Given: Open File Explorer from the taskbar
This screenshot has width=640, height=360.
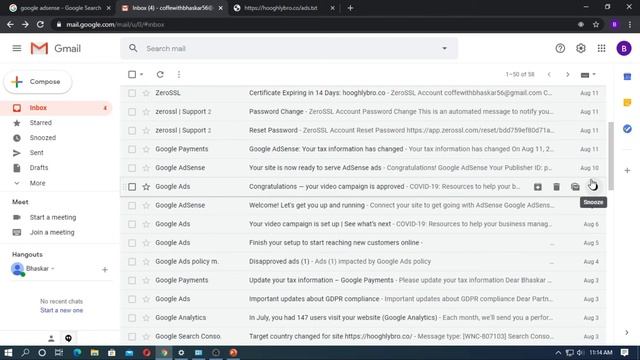Looking at the screenshot, I should 95,353.
